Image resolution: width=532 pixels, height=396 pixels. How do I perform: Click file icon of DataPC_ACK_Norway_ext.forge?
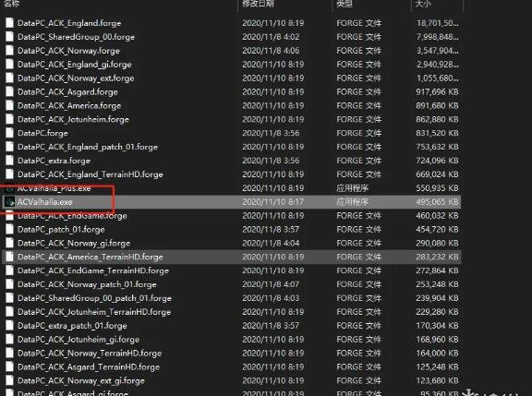coord(10,78)
